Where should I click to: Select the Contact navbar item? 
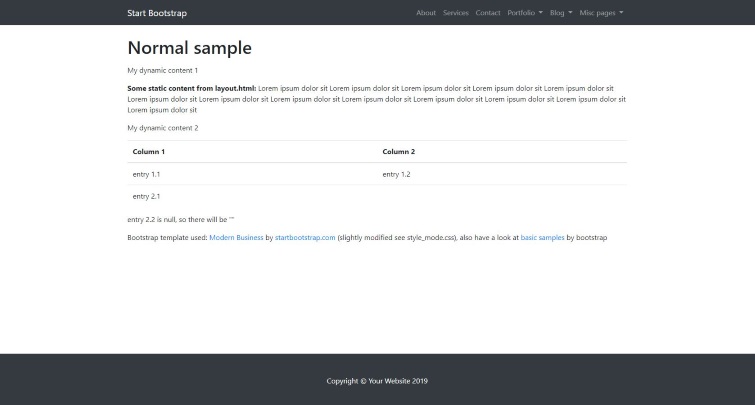tap(488, 13)
